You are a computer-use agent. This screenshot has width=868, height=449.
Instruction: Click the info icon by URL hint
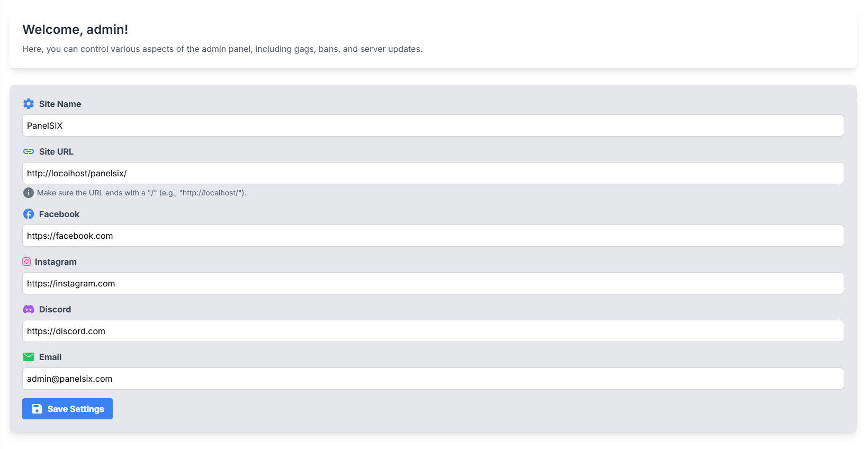pyautogui.click(x=29, y=193)
